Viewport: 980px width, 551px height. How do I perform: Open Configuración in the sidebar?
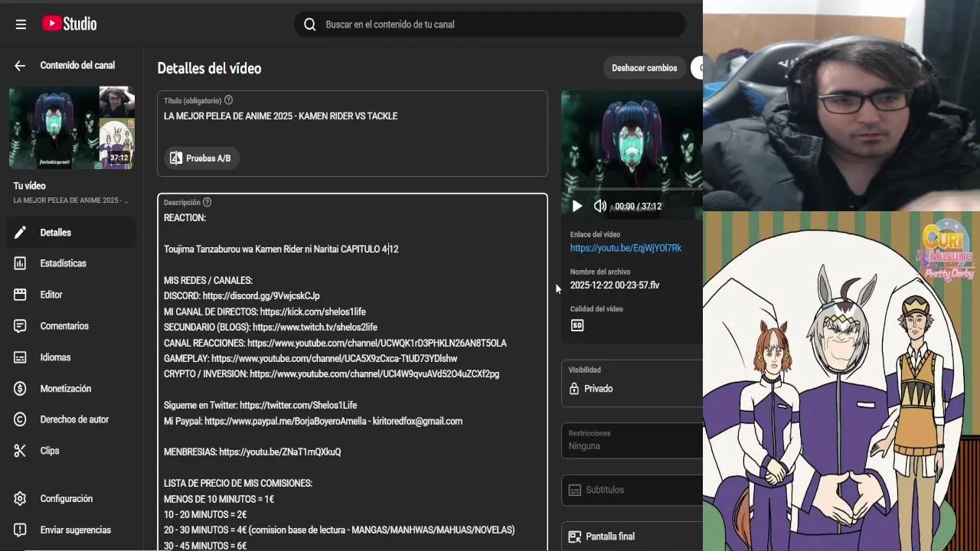tap(72, 499)
